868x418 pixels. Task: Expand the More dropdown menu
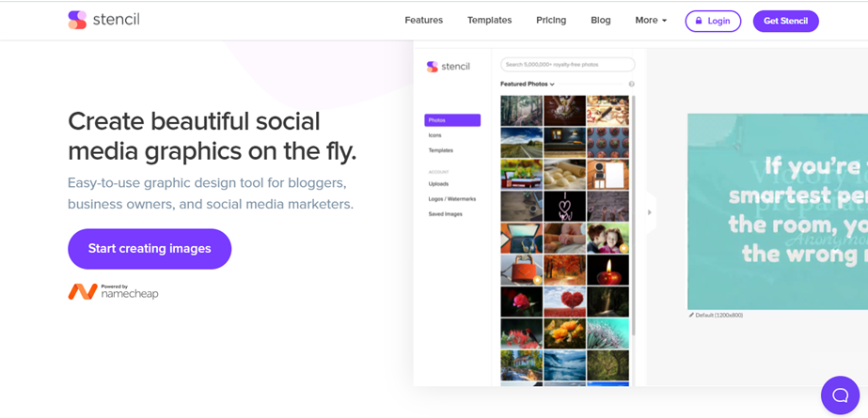[x=650, y=21]
